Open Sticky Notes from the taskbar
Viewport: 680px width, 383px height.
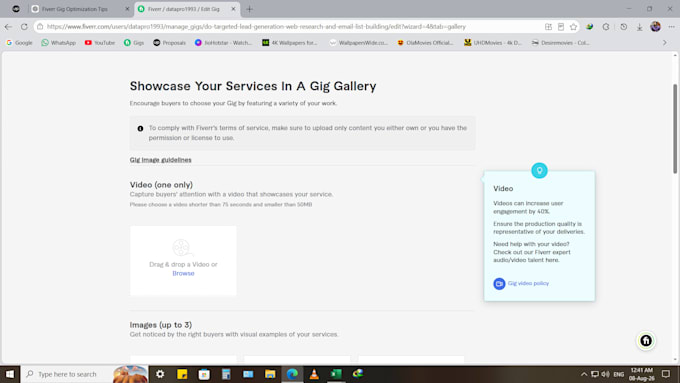182,374
